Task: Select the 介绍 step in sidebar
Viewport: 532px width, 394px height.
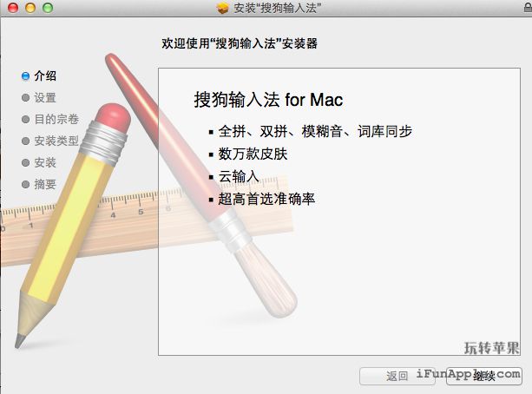Action: [45, 76]
